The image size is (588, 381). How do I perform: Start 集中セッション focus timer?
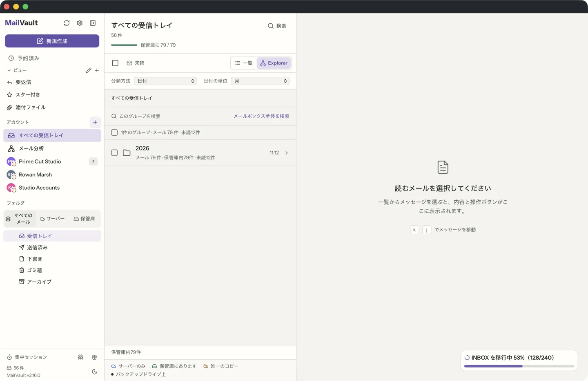click(x=27, y=357)
